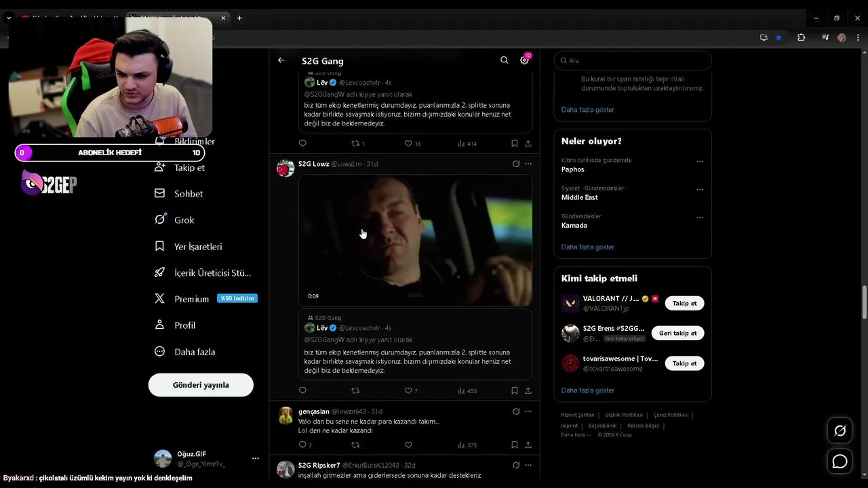Screen dimensions: 868x488
Task: Open community settings gear icon
Action: tap(524, 60)
